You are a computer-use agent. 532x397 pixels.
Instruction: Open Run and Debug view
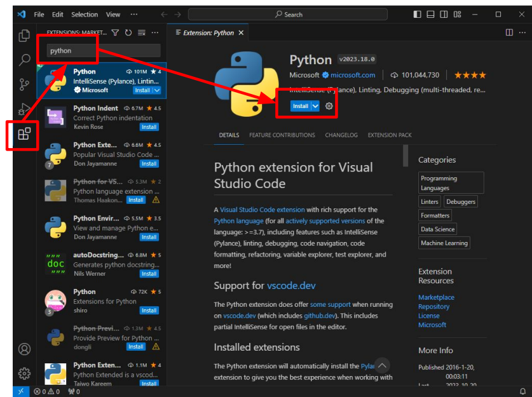tap(24, 109)
